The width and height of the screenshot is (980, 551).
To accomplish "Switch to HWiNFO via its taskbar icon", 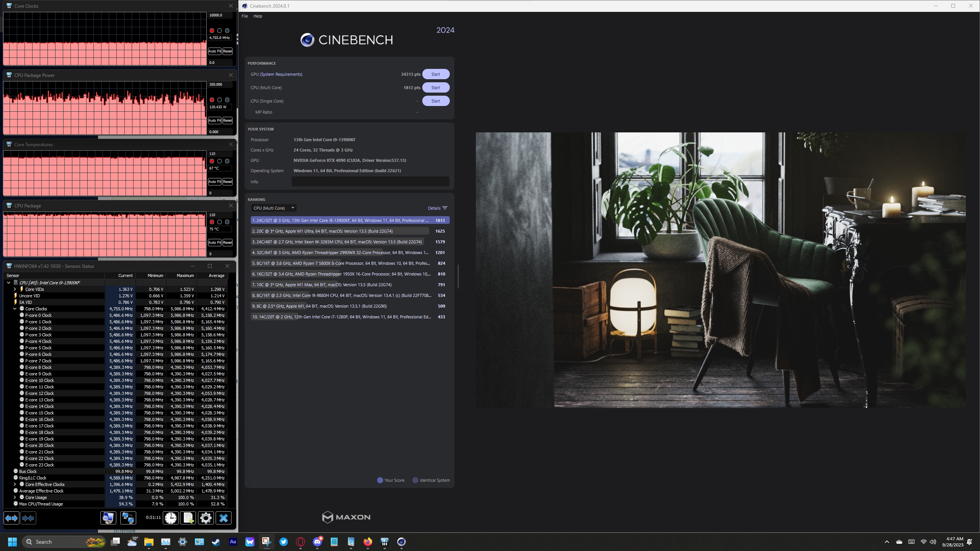I will (x=385, y=542).
